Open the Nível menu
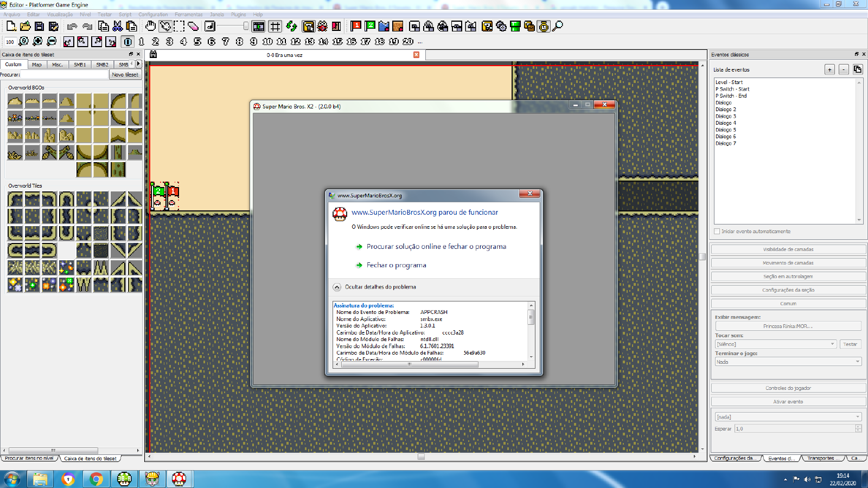This screenshot has height=488, width=868. [86, 15]
